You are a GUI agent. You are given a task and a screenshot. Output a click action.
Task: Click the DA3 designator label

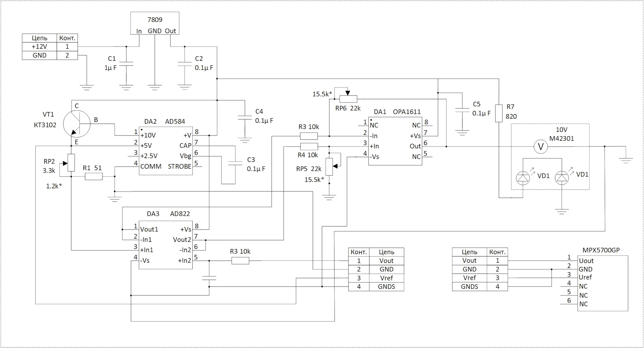(x=153, y=214)
